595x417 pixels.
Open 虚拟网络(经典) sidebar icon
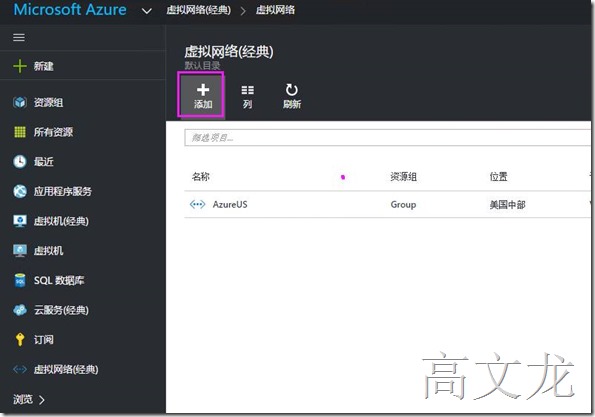pos(20,369)
